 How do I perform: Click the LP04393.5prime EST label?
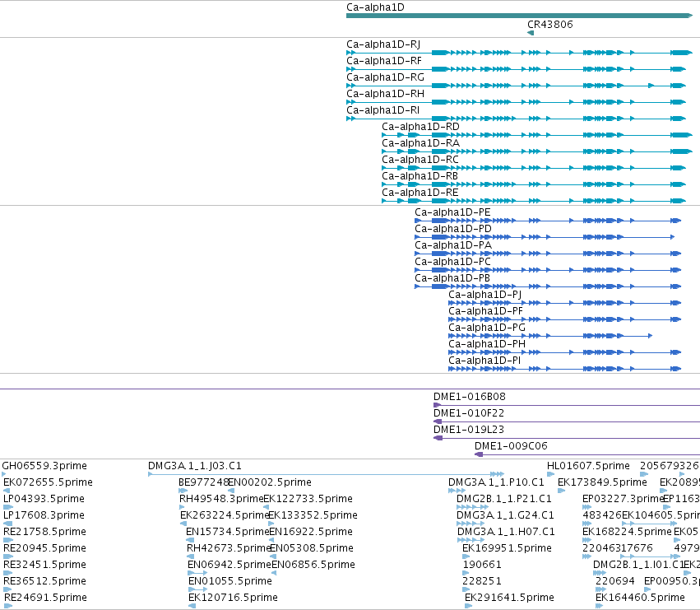(x=44, y=499)
